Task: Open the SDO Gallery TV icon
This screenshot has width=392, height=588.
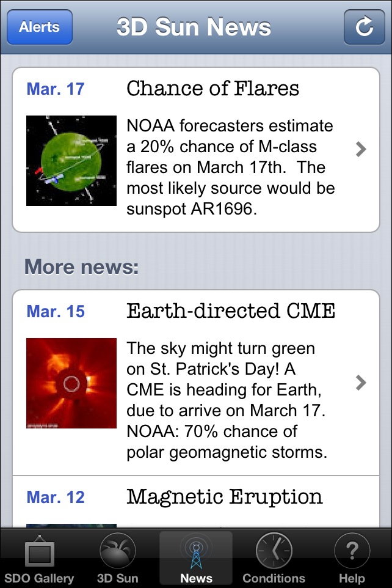Action: 39,551
